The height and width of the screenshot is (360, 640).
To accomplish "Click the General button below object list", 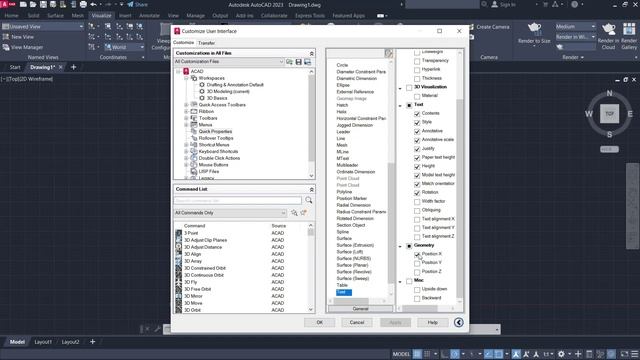I will 360,309.
